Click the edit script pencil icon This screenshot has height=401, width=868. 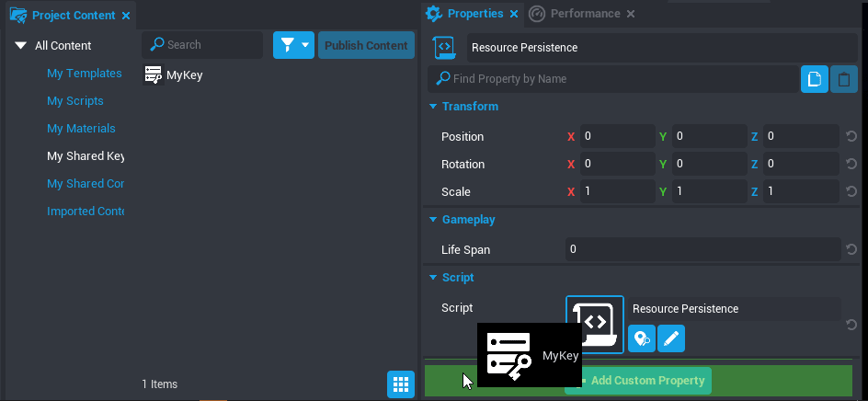(671, 338)
